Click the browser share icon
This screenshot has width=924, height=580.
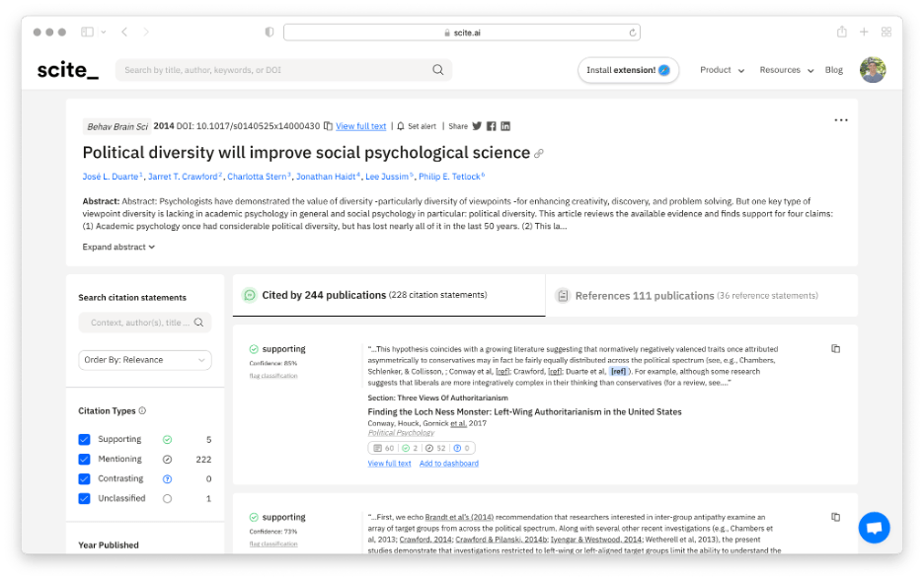(x=841, y=32)
